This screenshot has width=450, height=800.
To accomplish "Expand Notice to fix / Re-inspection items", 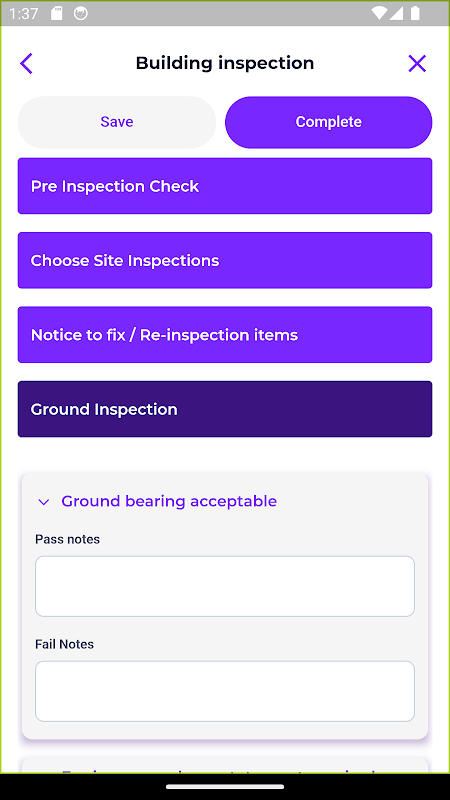I will tap(225, 335).
